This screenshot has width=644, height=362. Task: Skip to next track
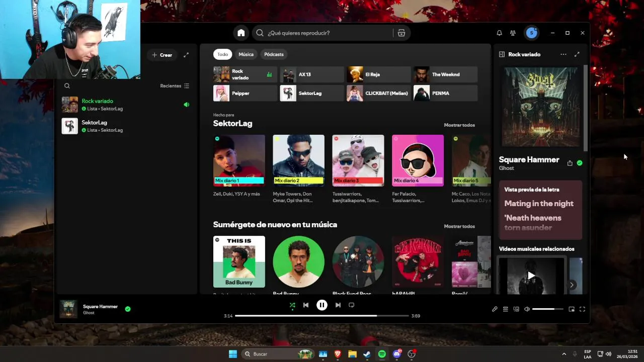coord(338,305)
